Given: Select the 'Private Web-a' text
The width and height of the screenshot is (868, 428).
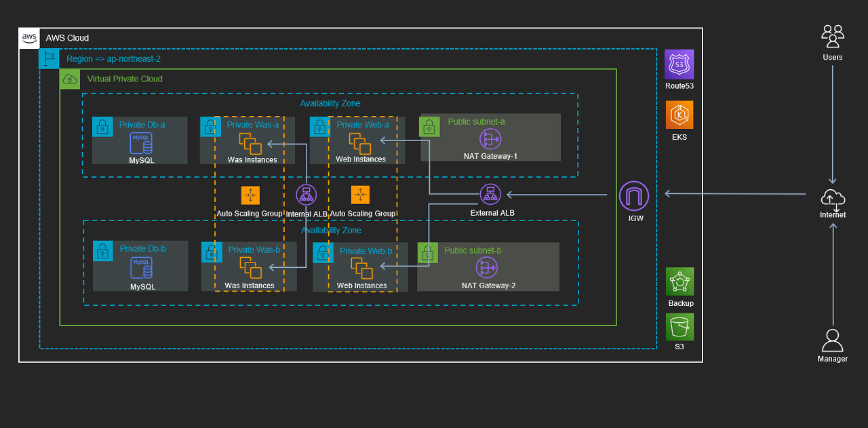Looking at the screenshot, I should tap(363, 125).
